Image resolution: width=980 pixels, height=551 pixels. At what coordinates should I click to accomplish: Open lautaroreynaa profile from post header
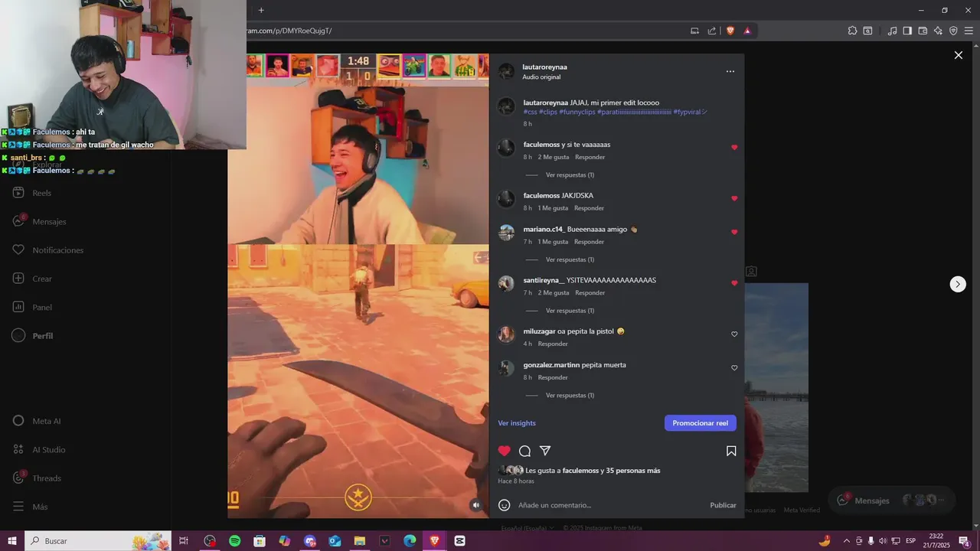pos(544,67)
